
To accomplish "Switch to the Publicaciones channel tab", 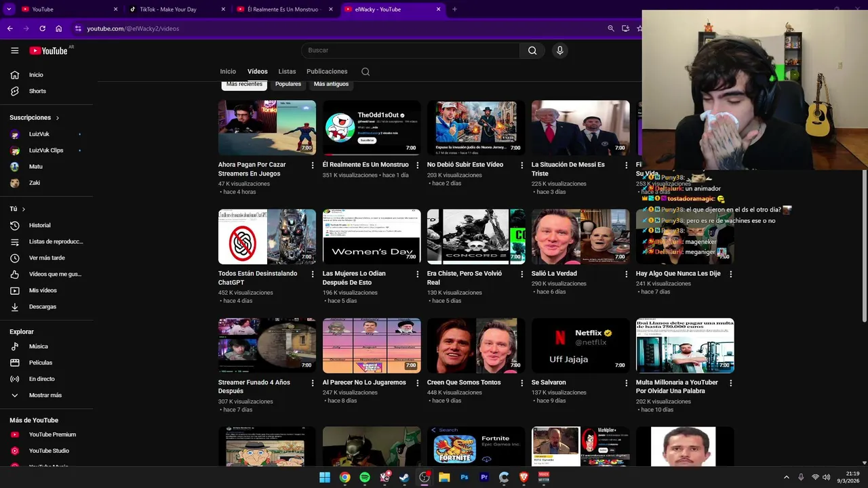I will click(x=327, y=72).
